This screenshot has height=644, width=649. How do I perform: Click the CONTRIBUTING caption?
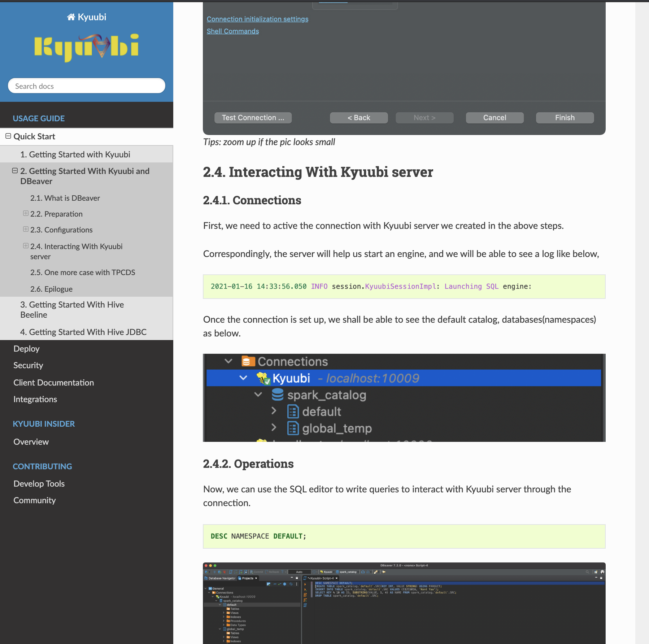point(42,466)
